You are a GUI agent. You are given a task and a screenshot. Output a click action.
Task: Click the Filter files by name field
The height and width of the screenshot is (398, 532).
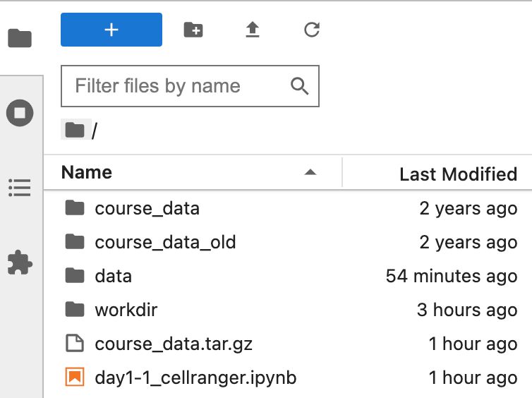(x=180, y=86)
